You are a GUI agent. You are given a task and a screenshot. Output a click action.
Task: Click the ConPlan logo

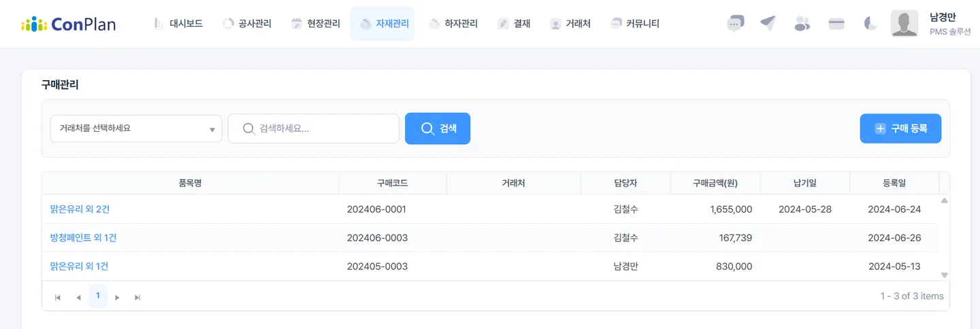(68, 24)
